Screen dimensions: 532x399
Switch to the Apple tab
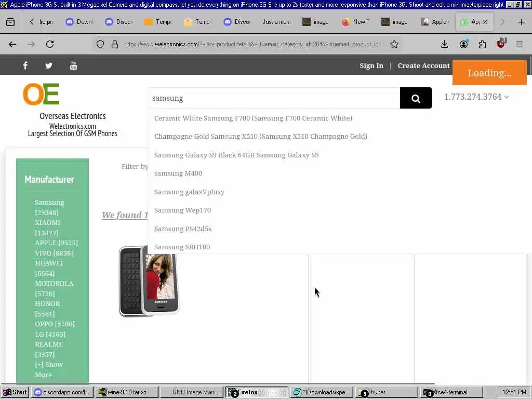[435, 22]
